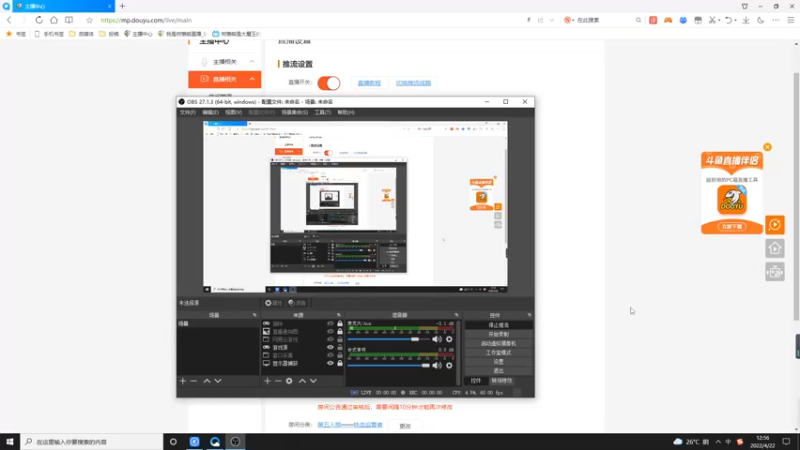Image resolution: width=800 pixels, height=450 pixels.
Task: Open OBS 工具(T) menu
Action: click(x=322, y=112)
